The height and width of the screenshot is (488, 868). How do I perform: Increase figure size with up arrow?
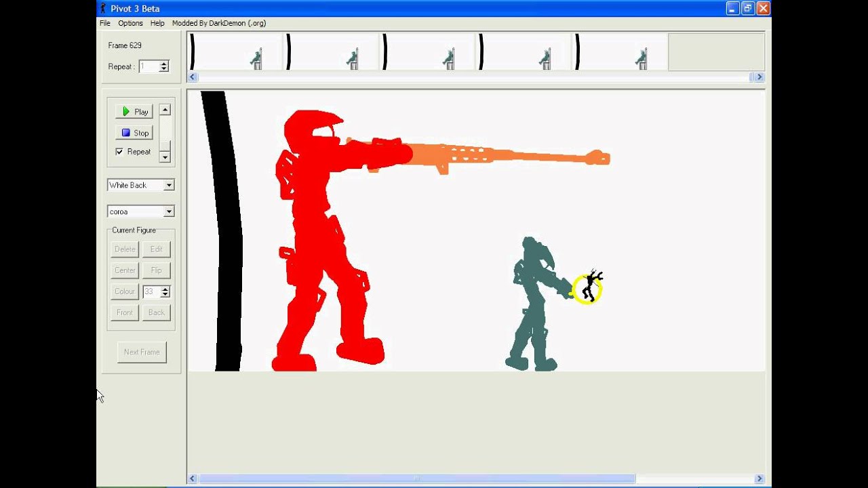(165, 289)
